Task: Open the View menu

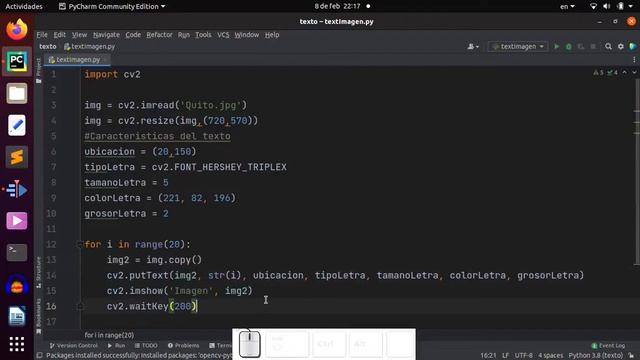Action: pos(79,35)
